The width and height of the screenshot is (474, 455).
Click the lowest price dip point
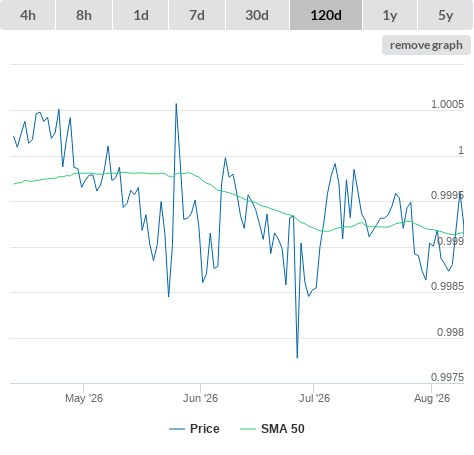click(297, 357)
